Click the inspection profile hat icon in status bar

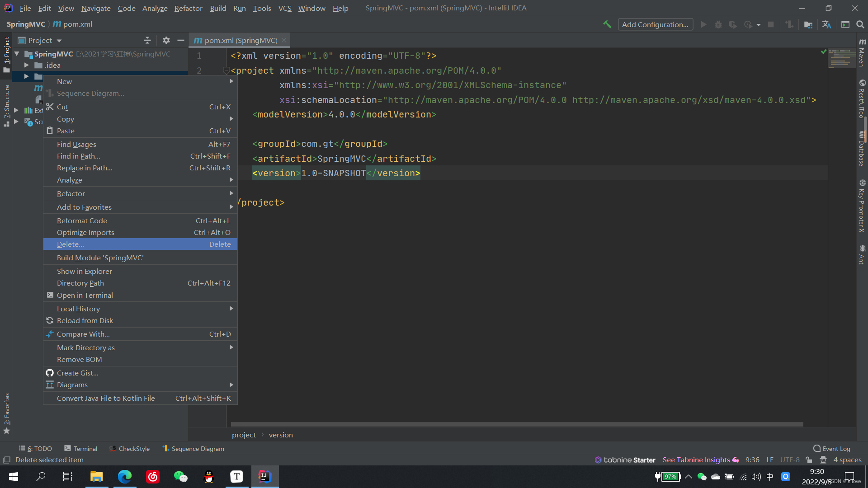pyautogui.click(x=823, y=460)
